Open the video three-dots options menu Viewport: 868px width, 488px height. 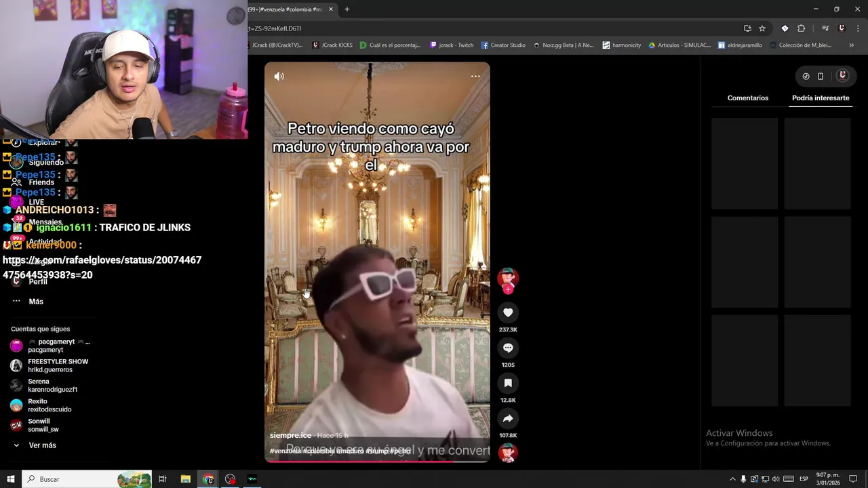pyautogui.click(x=475, y=77)
